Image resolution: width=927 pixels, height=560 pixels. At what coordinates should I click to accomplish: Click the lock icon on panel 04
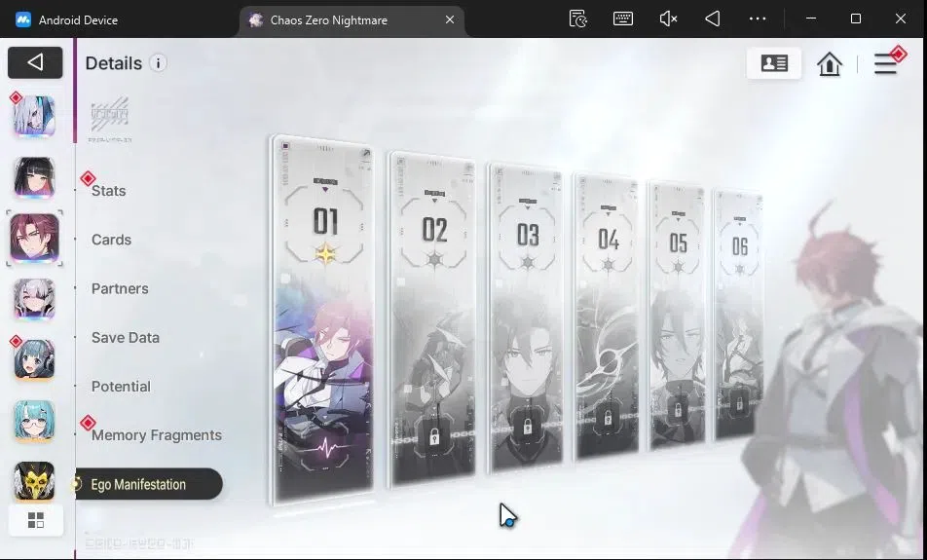(608, 419)
